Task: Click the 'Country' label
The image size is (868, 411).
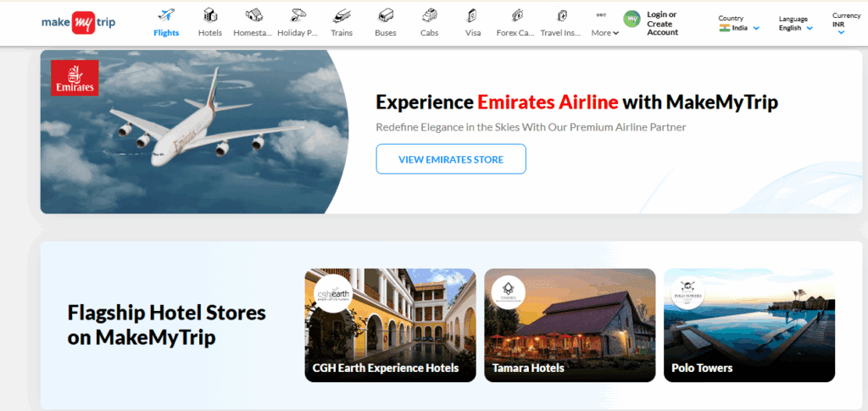Action: (x=731, y=19)
